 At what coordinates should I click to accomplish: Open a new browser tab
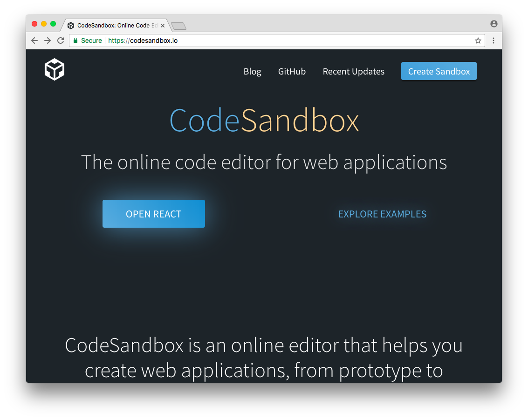(x=178, y=26)
